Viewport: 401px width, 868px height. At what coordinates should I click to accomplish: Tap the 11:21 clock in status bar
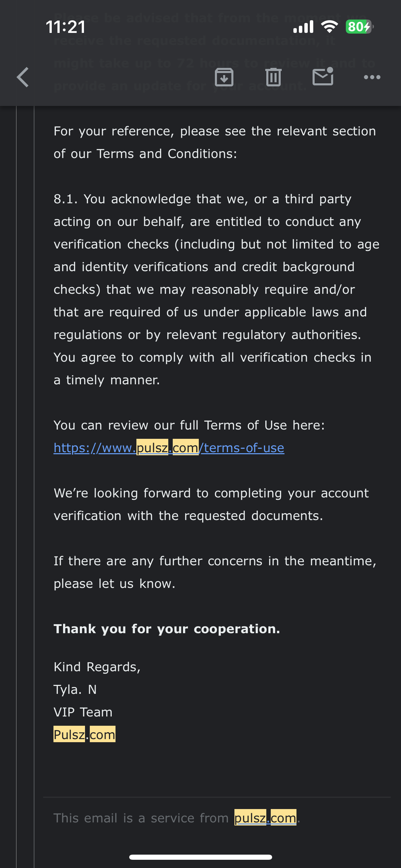(x=66, y=27)
